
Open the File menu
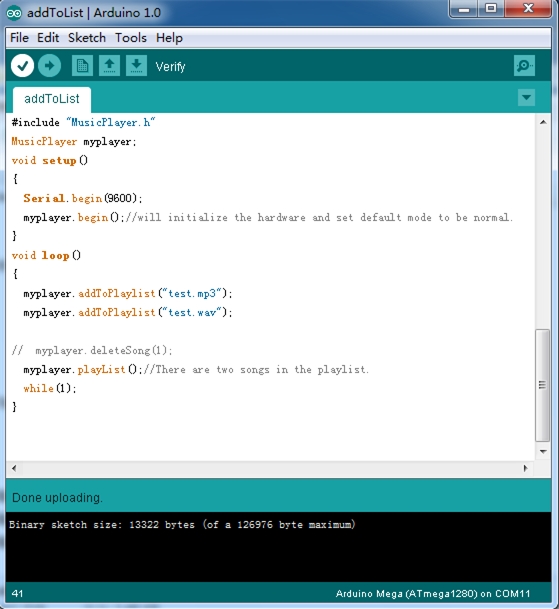(19, 38)
